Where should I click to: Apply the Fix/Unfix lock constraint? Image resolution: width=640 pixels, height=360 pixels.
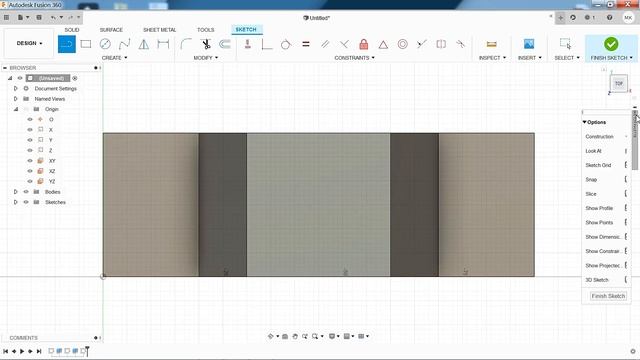pyautogui.click(x=364, y=44)
